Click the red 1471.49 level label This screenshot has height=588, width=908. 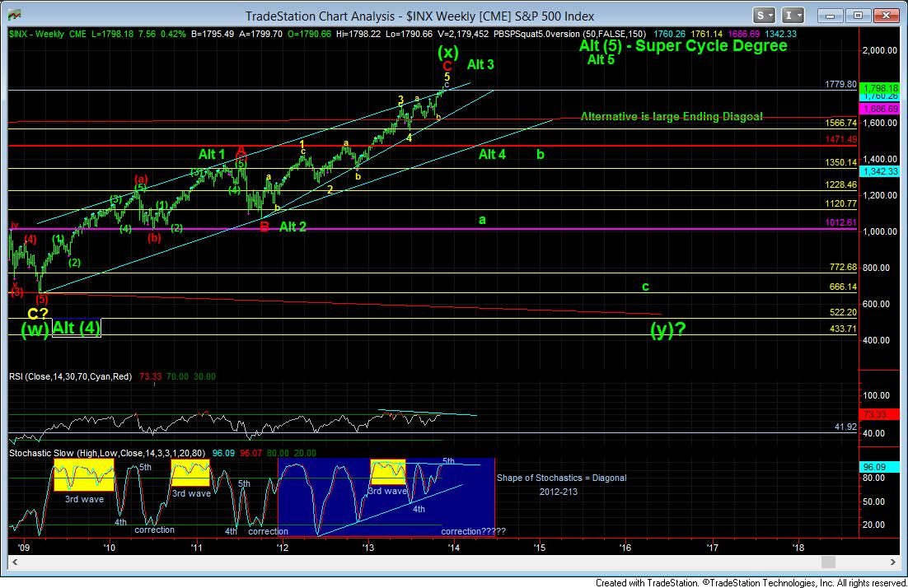(x=840, y=139)
